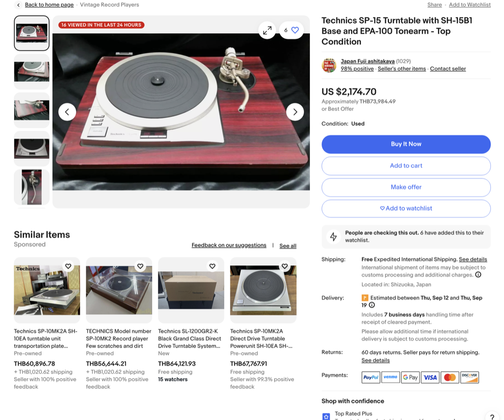This screenshot has width=504, height=420.
Task: Click the Vintage Record Players breadcrumb
Action: coord(109,5)
